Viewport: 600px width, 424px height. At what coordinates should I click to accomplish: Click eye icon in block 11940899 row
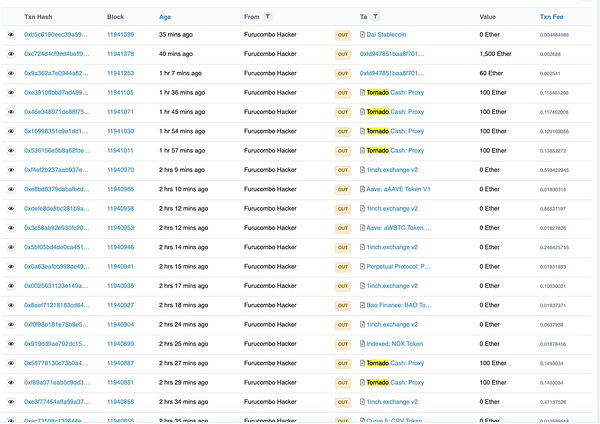tap(11, 344)
